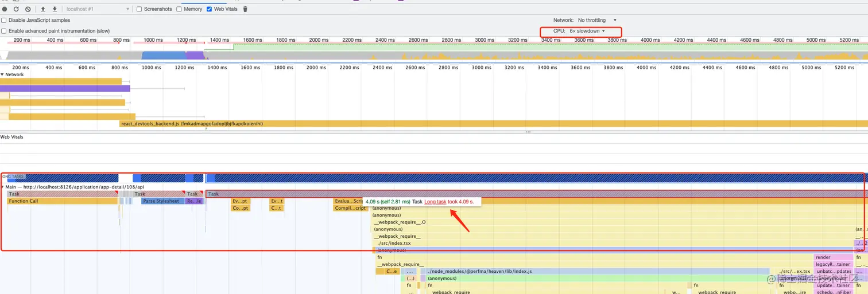Image resolution: width=868 pixels, height=294 pixels.
Task: Save the profile with the download icon
Action: tap(55, 9)
